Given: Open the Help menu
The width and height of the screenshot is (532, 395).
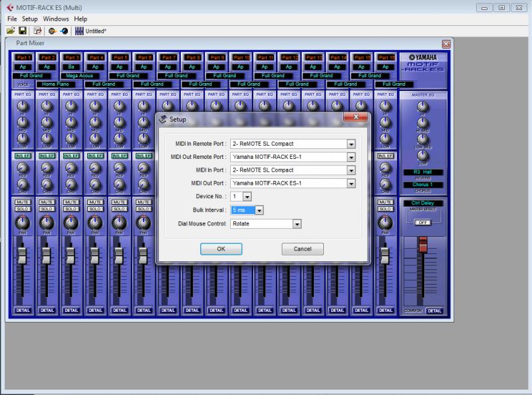Looking at the screenshot, I should pyautogui.click(x=80, y=19).
